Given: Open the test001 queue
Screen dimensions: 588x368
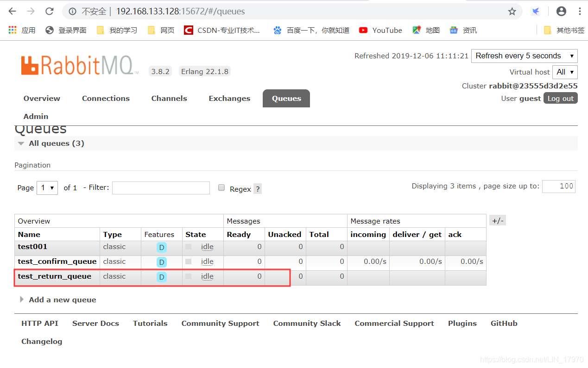Looking at the screenshot, I should pos(32,247).
